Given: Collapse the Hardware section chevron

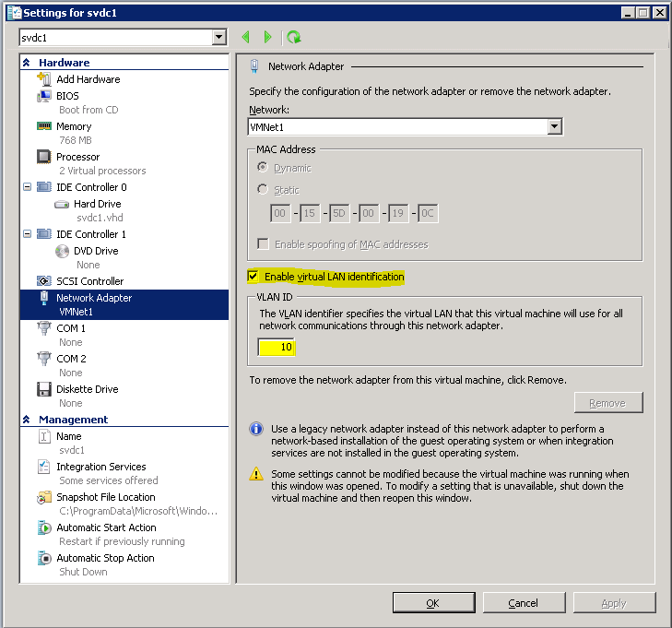Looking at the screenshot, I should 26,63.
